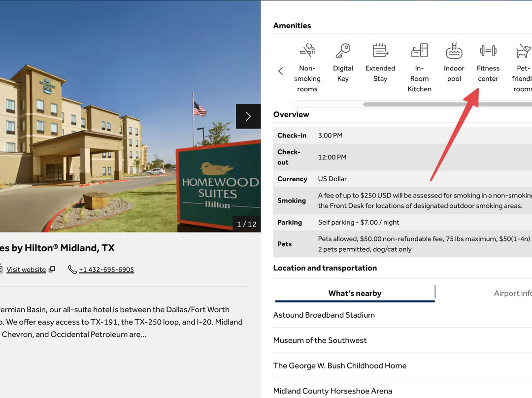Open the external link icon next to Visit website

(52, 269)
